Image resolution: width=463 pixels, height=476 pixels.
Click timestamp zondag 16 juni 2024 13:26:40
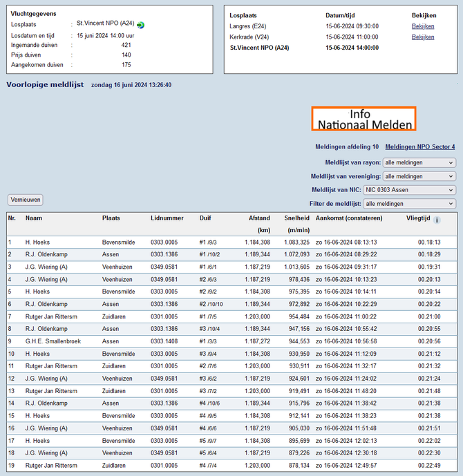(x=131, y=85)
